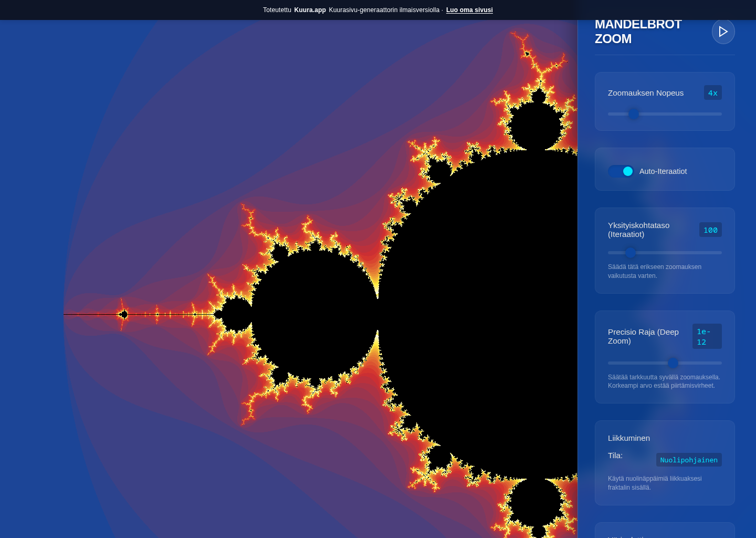Click the mini Mandelbrot on the left antenna

tap(124, 314)
